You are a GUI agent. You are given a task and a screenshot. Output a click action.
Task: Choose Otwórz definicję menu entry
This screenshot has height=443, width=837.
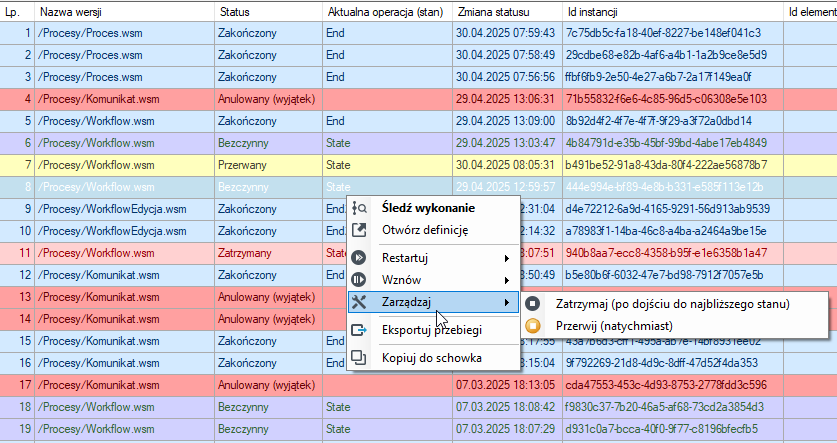point(433,230)
